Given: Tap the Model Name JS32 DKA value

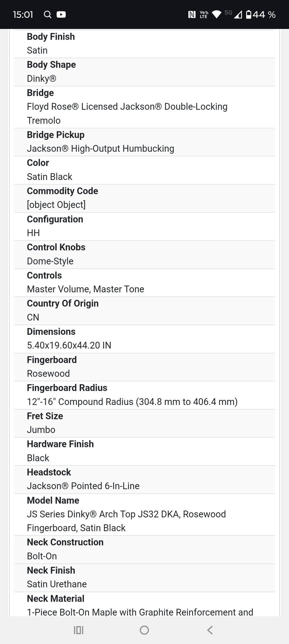Looking at the screenshot, I should click(x=126, y=521).
